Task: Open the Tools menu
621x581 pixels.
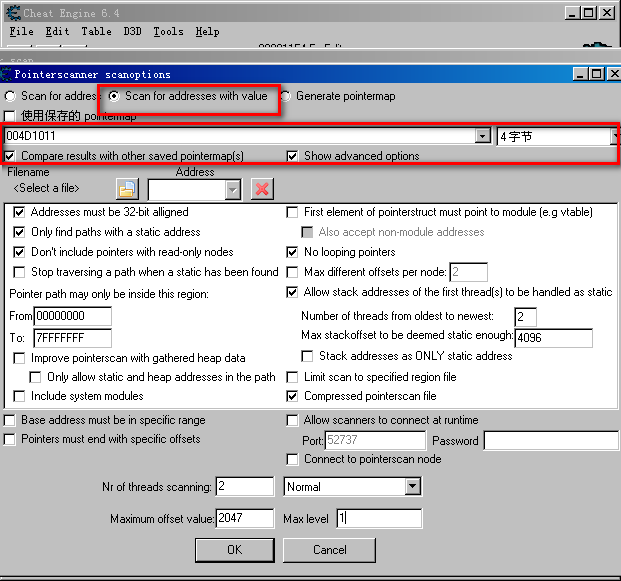Action: coord(168,31)
